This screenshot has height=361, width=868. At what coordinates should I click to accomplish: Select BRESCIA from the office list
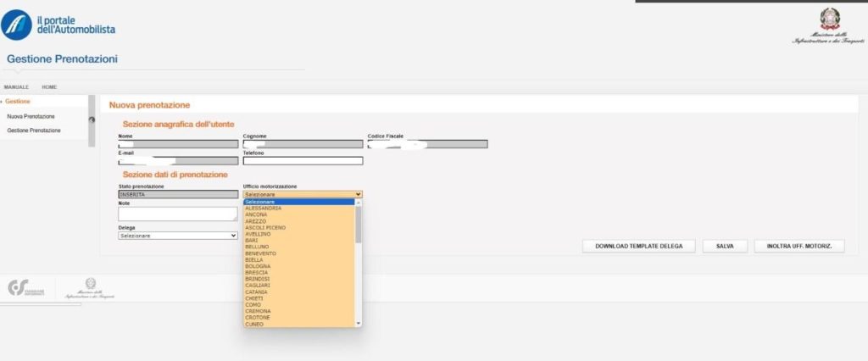tap(299, 273)
